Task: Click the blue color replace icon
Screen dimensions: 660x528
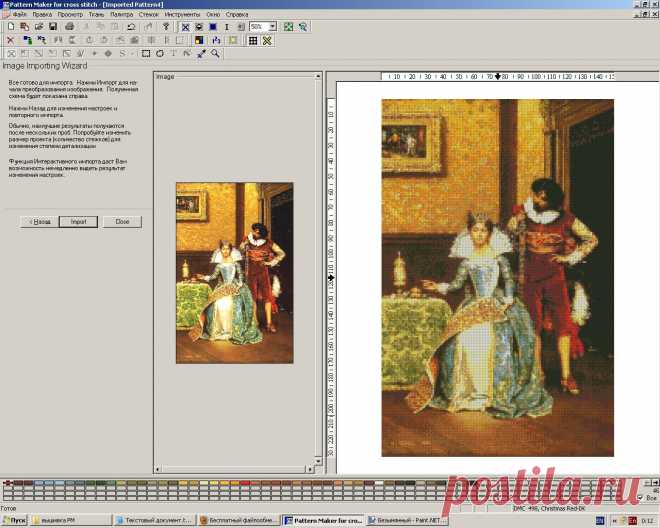Action: pyautogui.click(x=28, y=40)
